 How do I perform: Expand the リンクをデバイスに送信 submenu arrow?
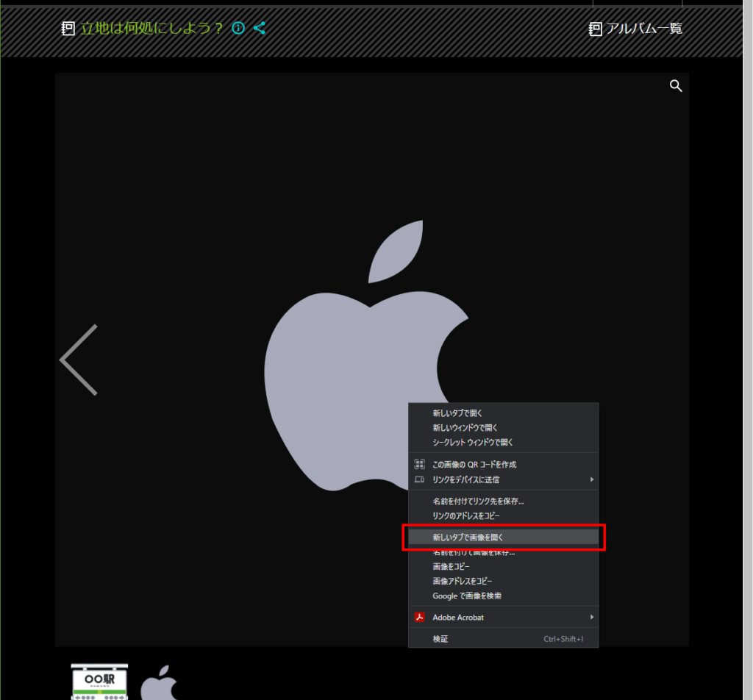592,479
